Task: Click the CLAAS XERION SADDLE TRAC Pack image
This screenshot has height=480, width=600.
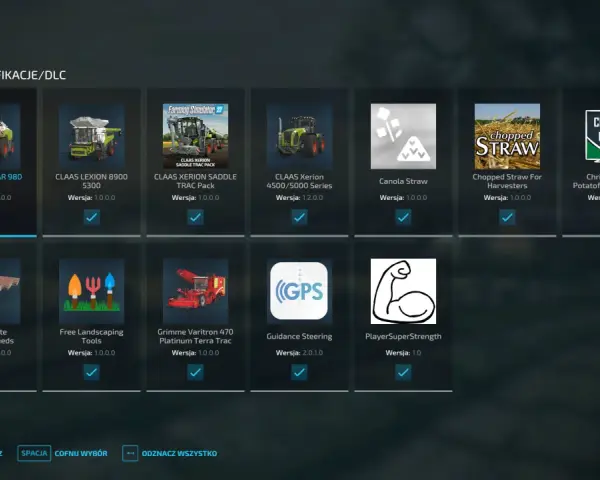Action: 196,136
